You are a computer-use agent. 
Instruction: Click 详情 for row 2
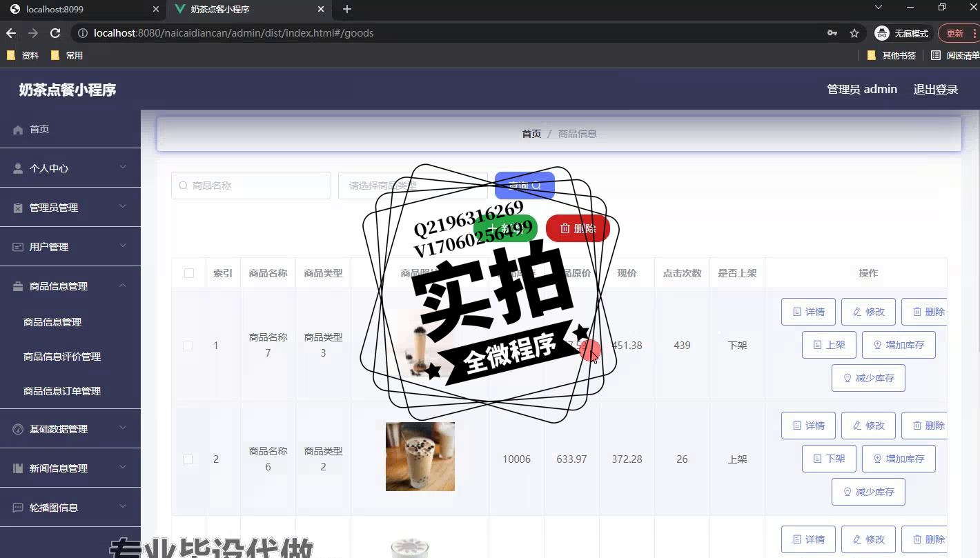tap(808, 426)
